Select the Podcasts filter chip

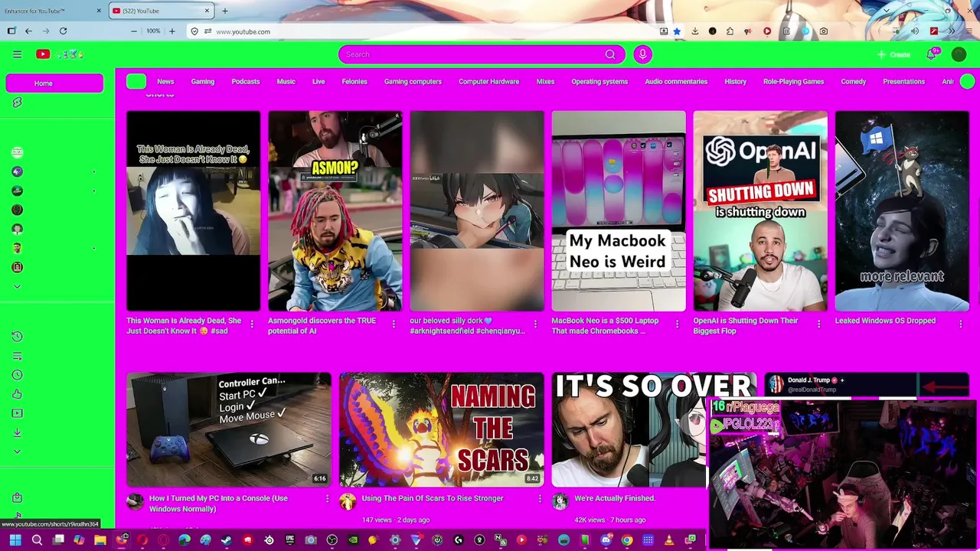click(x=246, y=82)
